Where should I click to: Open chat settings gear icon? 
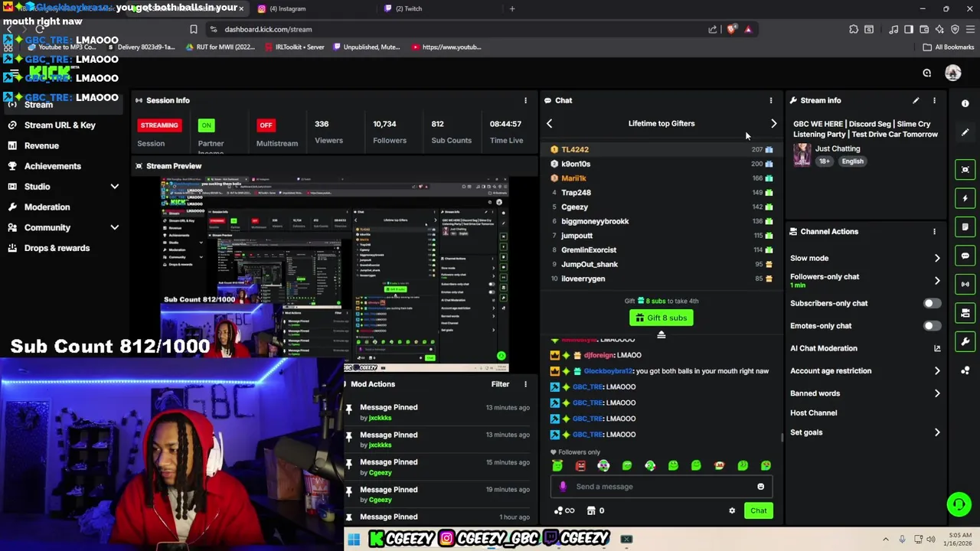click(x=732, y=510)
